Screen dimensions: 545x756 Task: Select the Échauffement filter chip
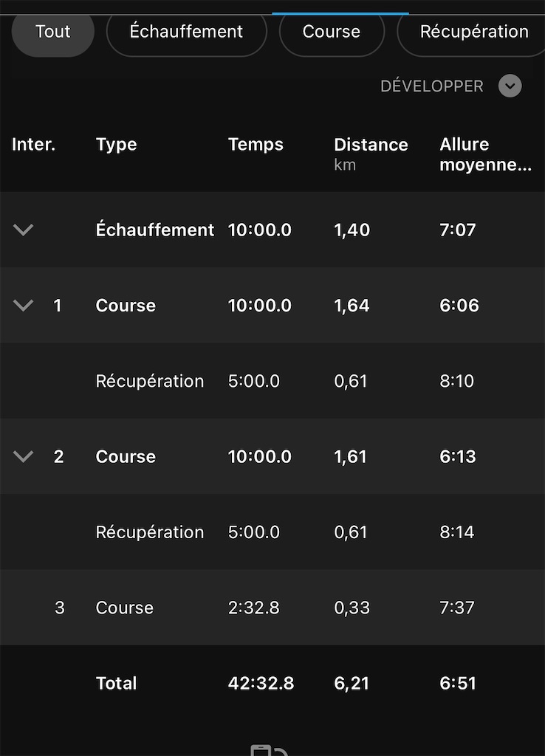pyautogui.click(x=186, y=32)
